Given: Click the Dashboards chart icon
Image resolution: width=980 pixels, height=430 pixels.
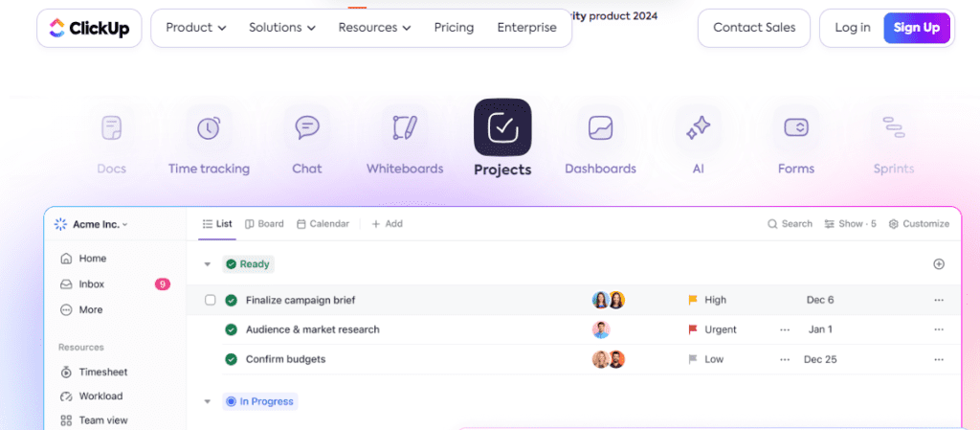Looking at the screenshot, I should click(600, 128).
